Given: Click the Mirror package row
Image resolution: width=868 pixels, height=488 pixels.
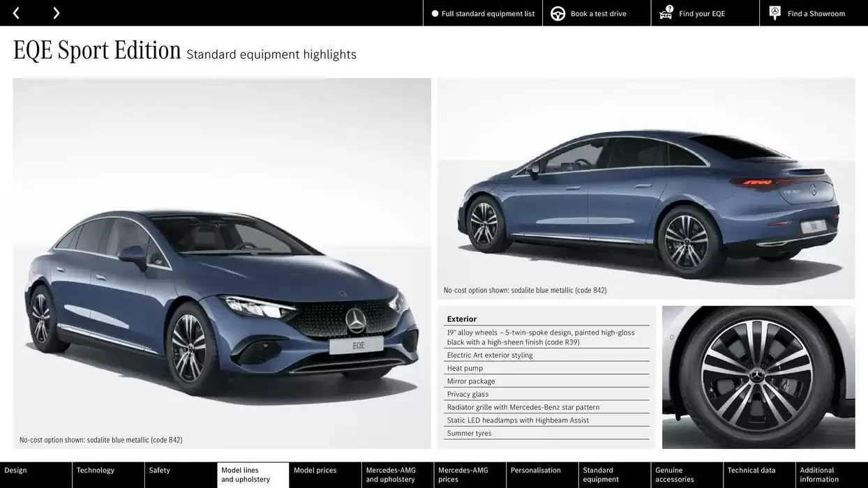Looking at the screenshot, I should [x=546, y=381].
